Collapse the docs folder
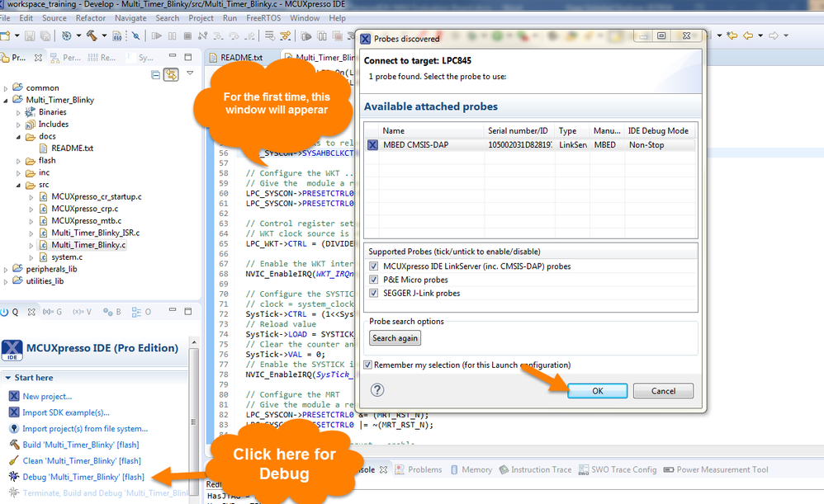The height and width of the screenshot is (504, 824). [18, 137]
